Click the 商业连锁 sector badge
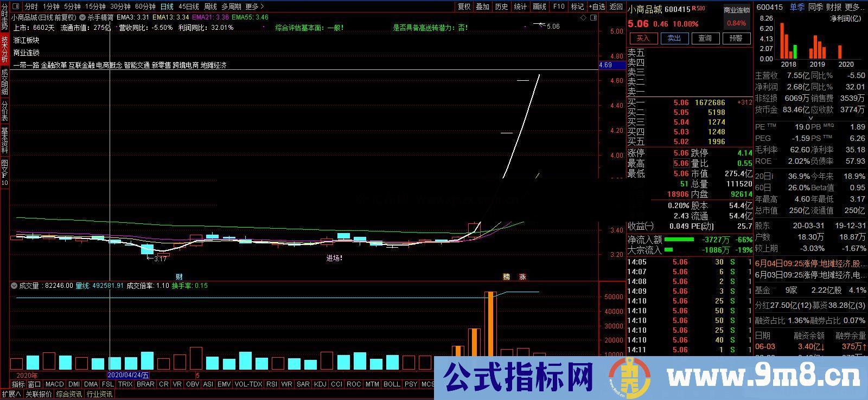Screen dimensions: 868x400 pyautogui.click(x=737, y=10)
